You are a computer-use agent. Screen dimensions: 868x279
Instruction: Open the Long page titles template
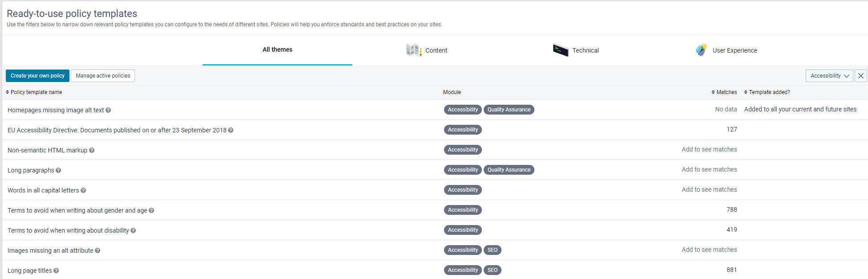(x=29, y=271)
